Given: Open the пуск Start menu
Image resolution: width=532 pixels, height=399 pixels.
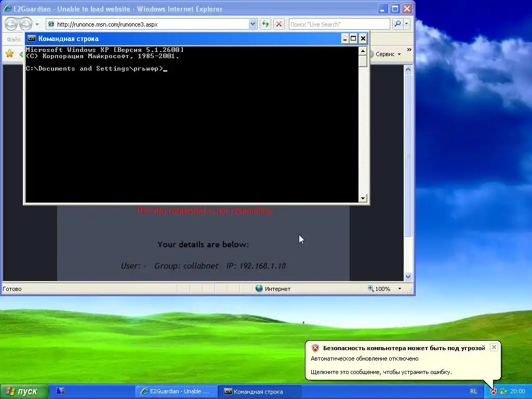Looking at the screenshot, I should [x=24, y=392].
